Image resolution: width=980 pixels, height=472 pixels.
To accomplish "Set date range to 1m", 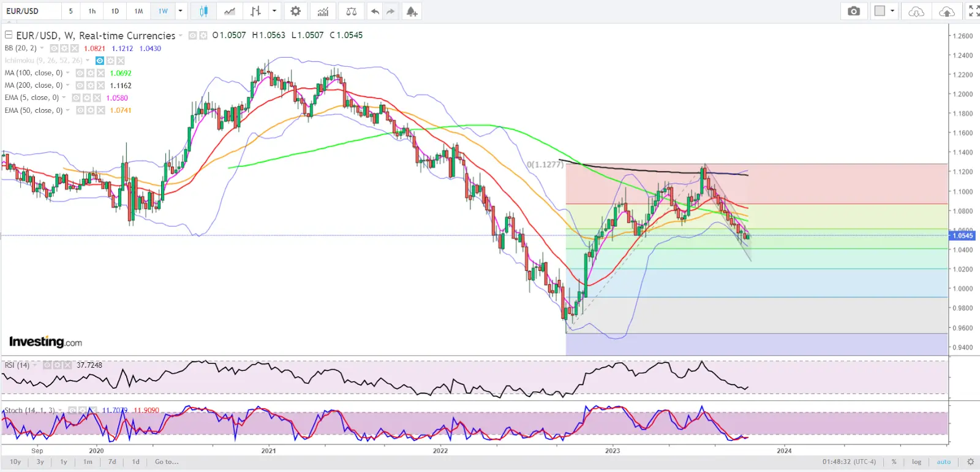I will click(88, 462).
